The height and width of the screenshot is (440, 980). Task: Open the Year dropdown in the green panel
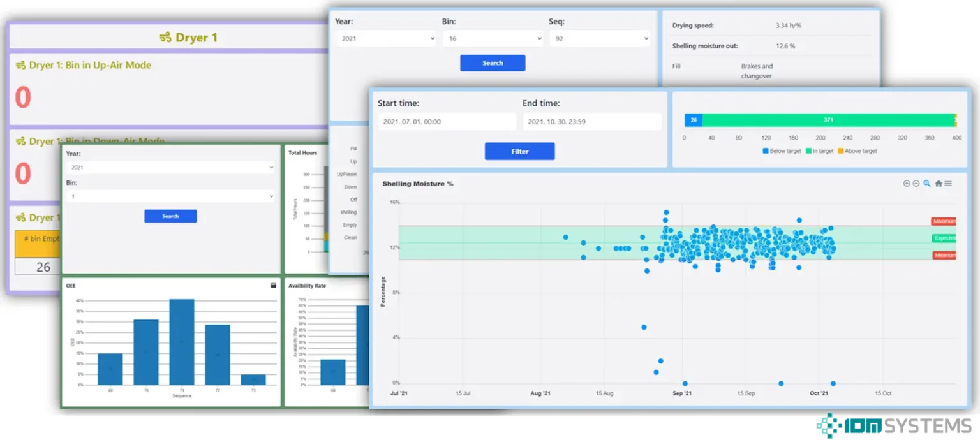coord(170,168)
